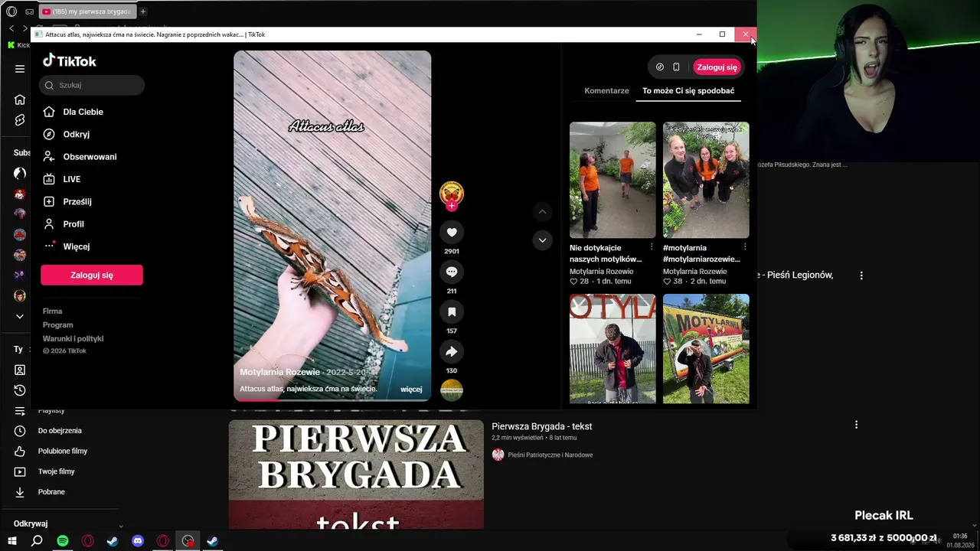Open Windows taskbar search
Image resolution: width=980 pixels, height=551 pixels.
point(37,541)
